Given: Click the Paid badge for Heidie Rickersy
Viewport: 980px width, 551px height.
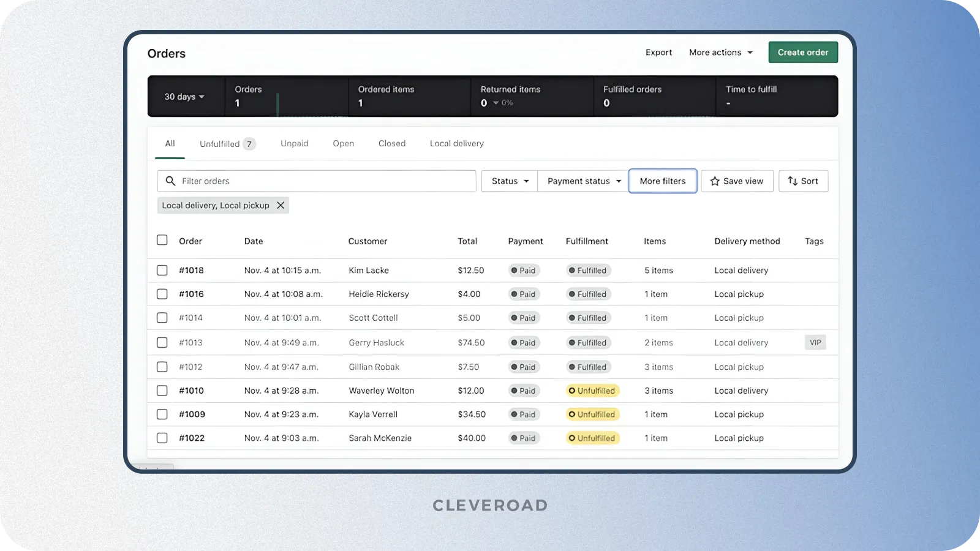Looking at the screenshot, I should [524, 294].
